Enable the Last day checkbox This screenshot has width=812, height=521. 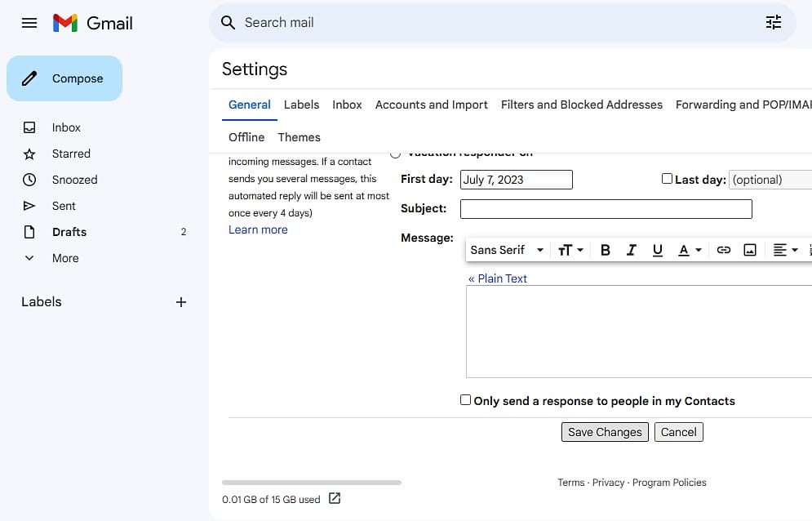coord(667,178)
